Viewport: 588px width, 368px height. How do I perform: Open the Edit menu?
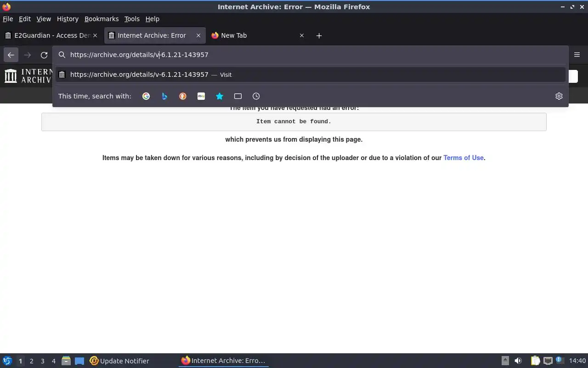coord(25,19)
